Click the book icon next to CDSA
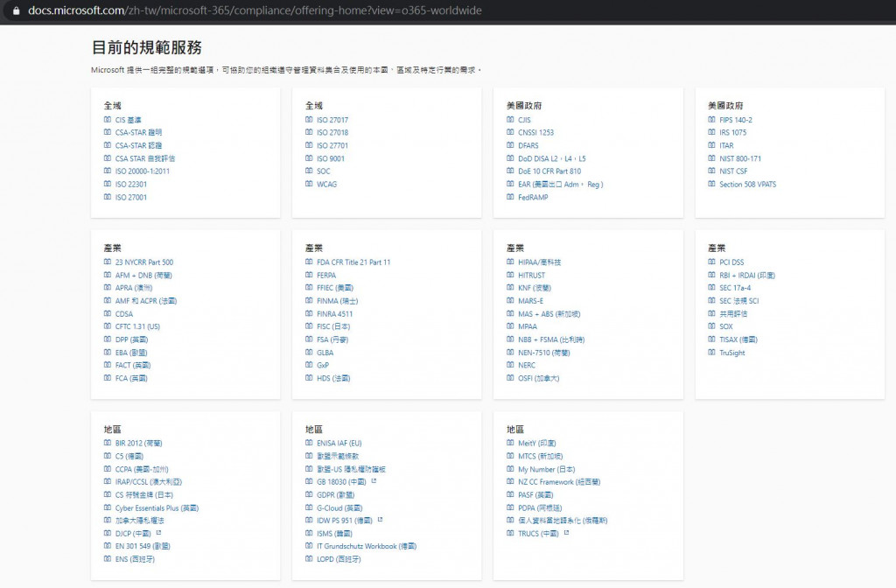 click(108, 313)
